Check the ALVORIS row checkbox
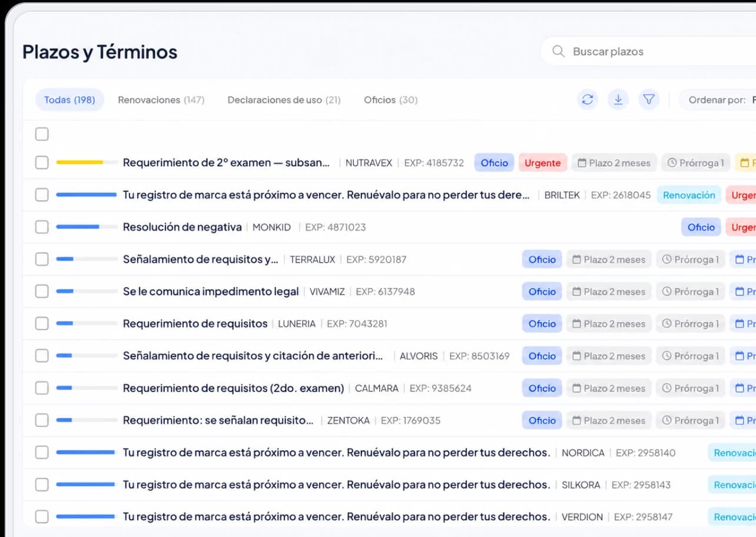Screen dimensions: 756x537 tap(42, 356)
